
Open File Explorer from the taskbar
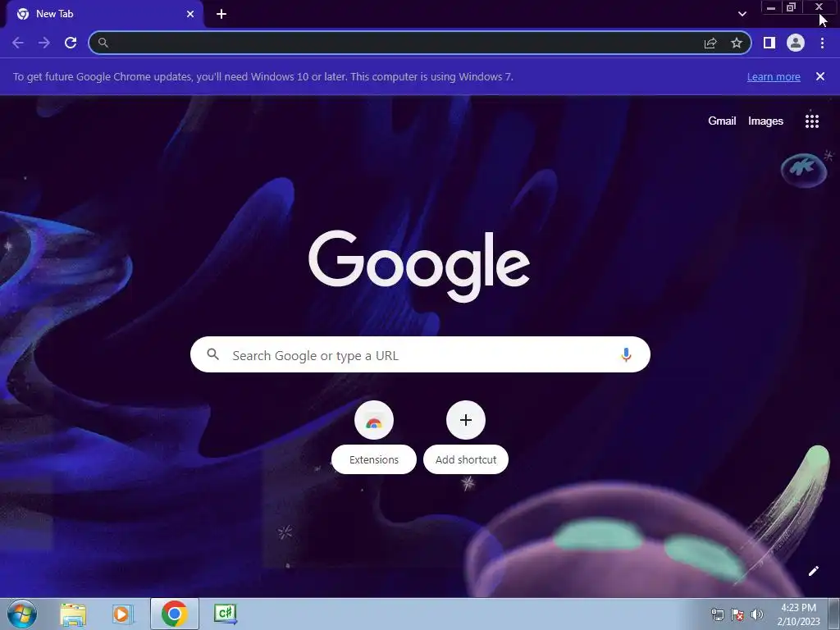tap(73, 614)
